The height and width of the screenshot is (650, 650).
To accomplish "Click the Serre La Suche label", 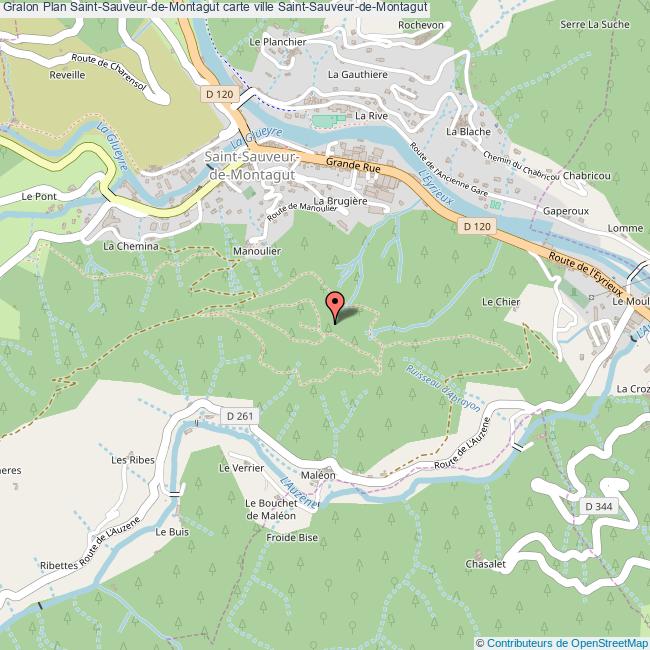I will point(594,24).
